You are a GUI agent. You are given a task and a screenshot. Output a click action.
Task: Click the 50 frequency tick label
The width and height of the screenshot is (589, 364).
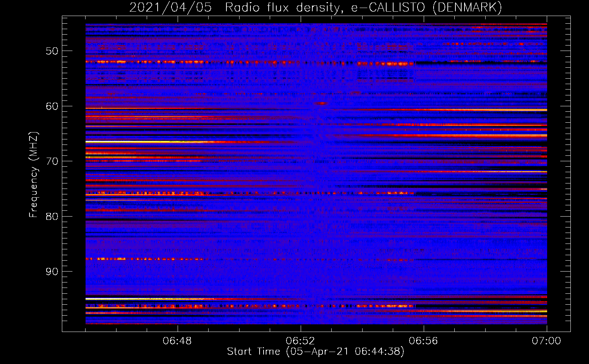(x=52, y=51)
